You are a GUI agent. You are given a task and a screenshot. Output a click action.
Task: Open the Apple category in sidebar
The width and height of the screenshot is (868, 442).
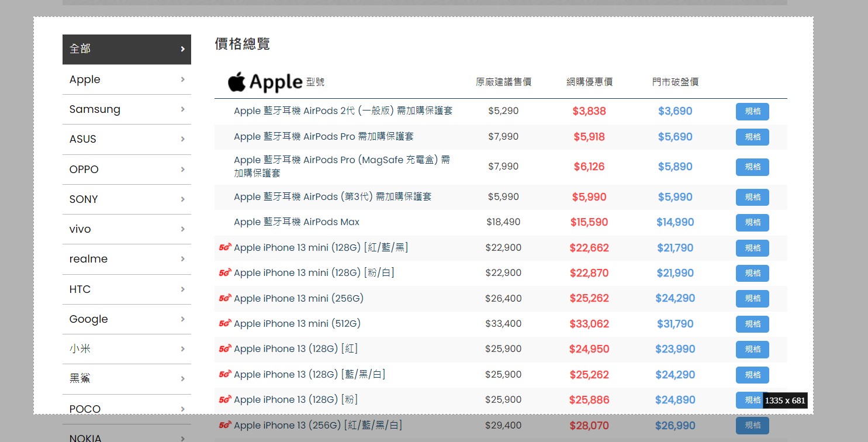tap(127, 80)
